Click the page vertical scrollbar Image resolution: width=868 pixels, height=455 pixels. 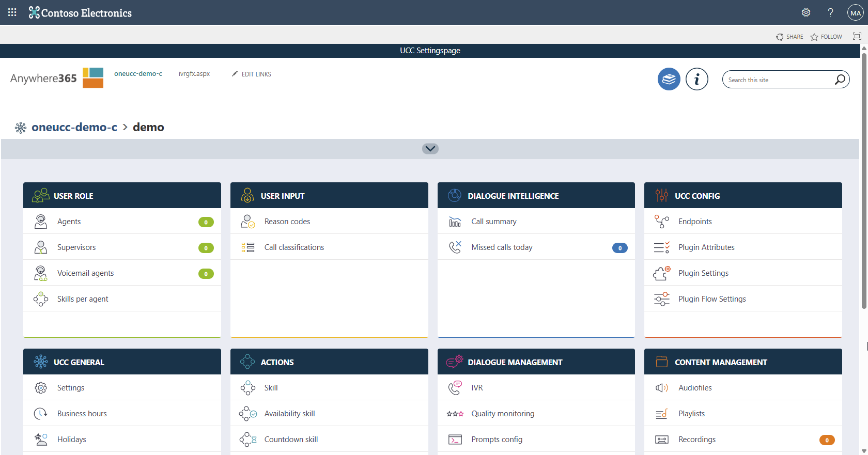coord(864,181)
